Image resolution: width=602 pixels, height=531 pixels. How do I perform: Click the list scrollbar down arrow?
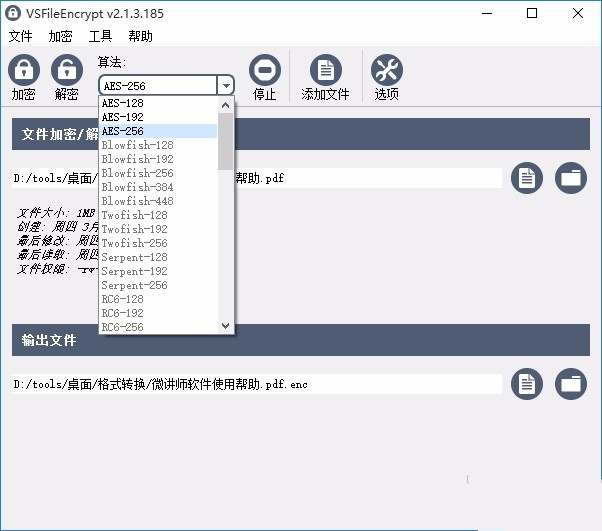pyautogui.click(x=225, y=326)
